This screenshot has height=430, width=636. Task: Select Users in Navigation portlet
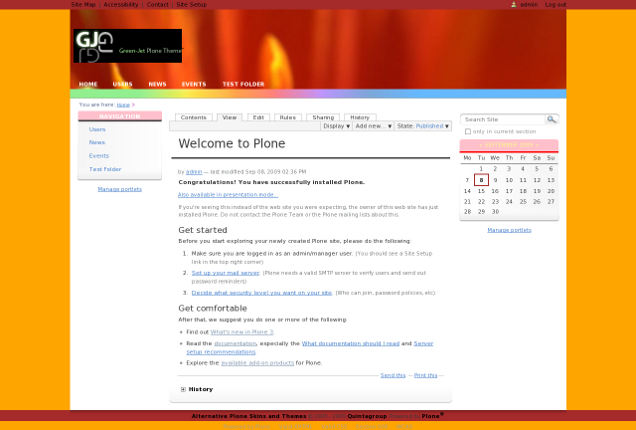coord(97,129)
